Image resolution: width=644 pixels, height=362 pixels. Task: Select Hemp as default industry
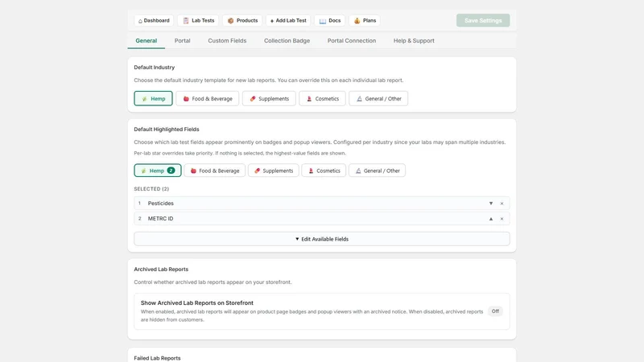click(153, 98)
